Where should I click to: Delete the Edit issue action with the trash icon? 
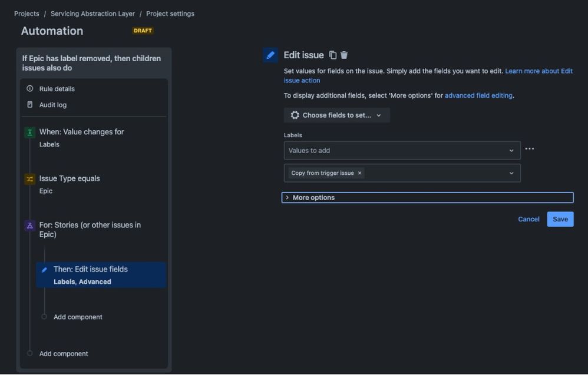[x=344, y=54]
